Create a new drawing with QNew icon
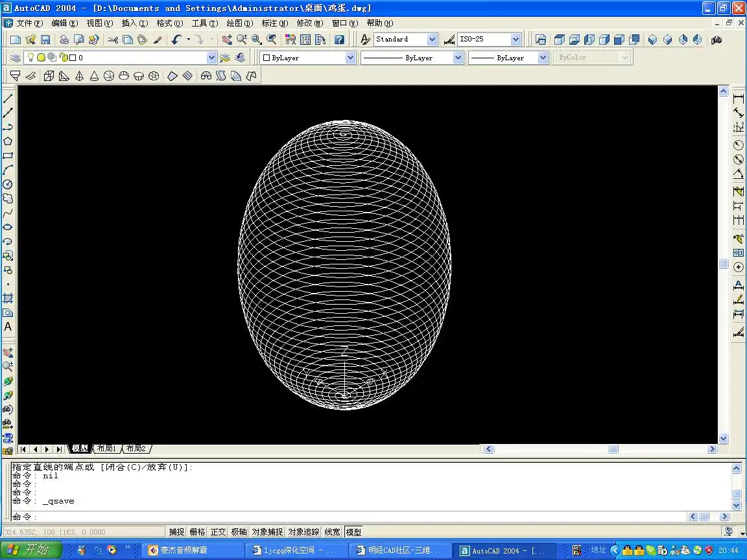Image resolution: width=747 pixels, height=560 pixels. point(16,40)
